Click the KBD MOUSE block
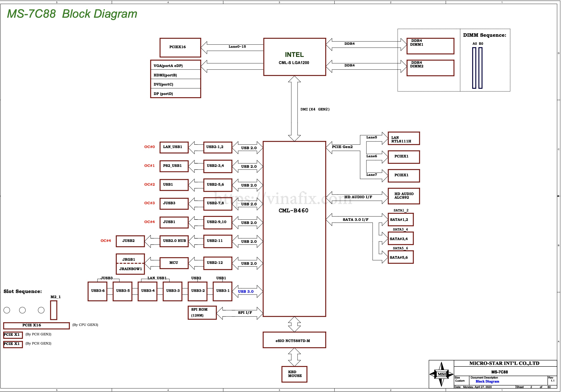Image resolution: width=562 pixels, height=392 pixels. click(294, 374)
